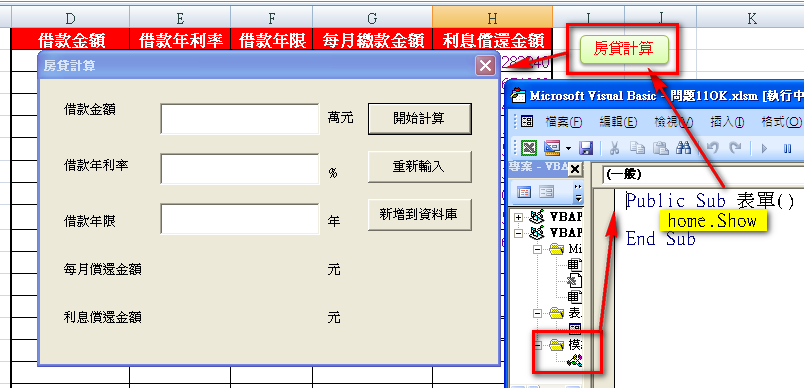Open the 檔案(F) menu
The image size is (804, 388).
click(x=564, y=122)
